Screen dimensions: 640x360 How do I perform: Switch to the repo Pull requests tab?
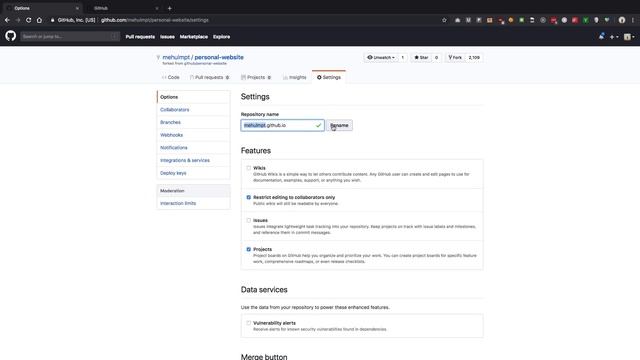coord(209,77)
